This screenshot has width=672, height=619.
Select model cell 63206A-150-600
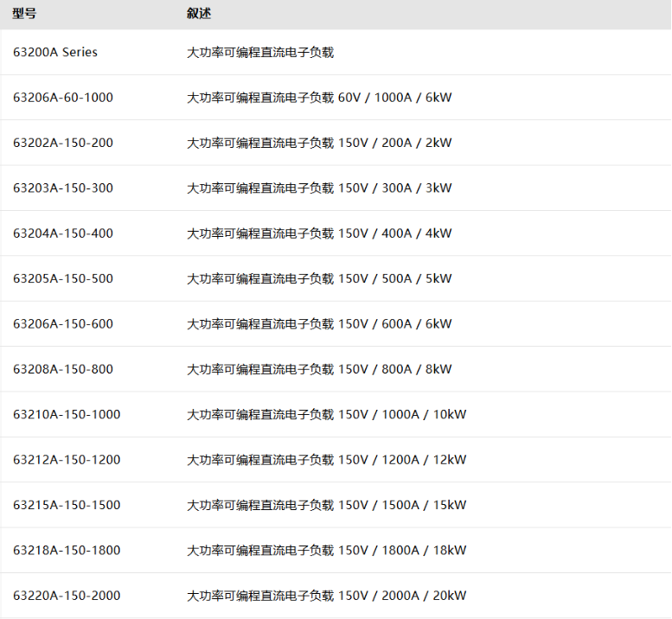click(x=63, y=324)
